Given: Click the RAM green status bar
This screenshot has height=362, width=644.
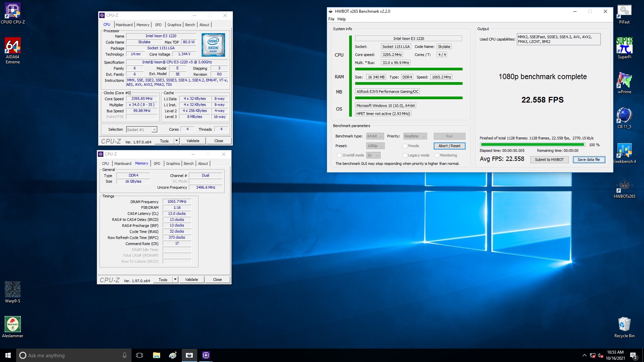Looking at the screenshot, I should (409, 83).
